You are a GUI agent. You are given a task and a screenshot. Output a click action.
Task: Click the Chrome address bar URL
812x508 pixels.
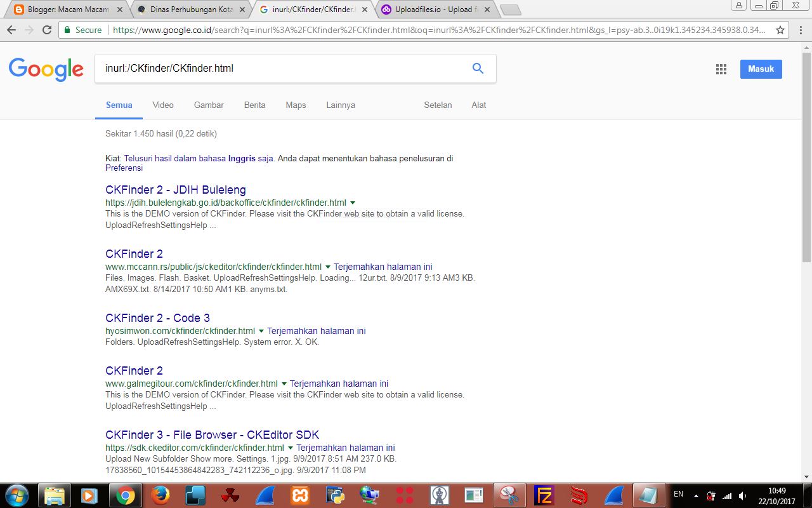438,30
